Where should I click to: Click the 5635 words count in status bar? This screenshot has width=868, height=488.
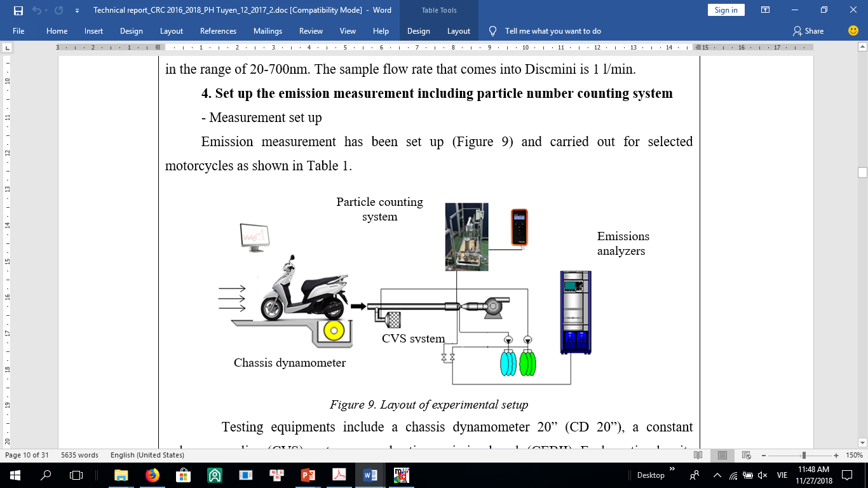tap(79, 455)
